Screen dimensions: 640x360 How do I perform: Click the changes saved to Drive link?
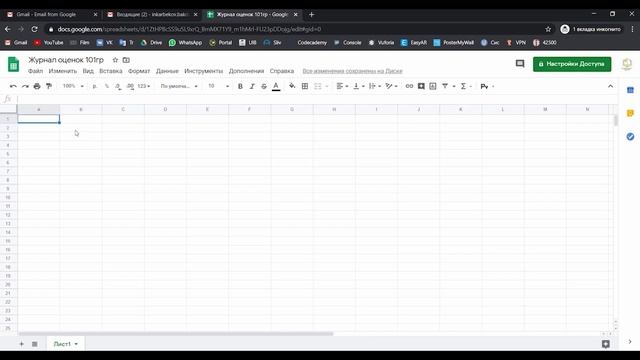[352, 71]
